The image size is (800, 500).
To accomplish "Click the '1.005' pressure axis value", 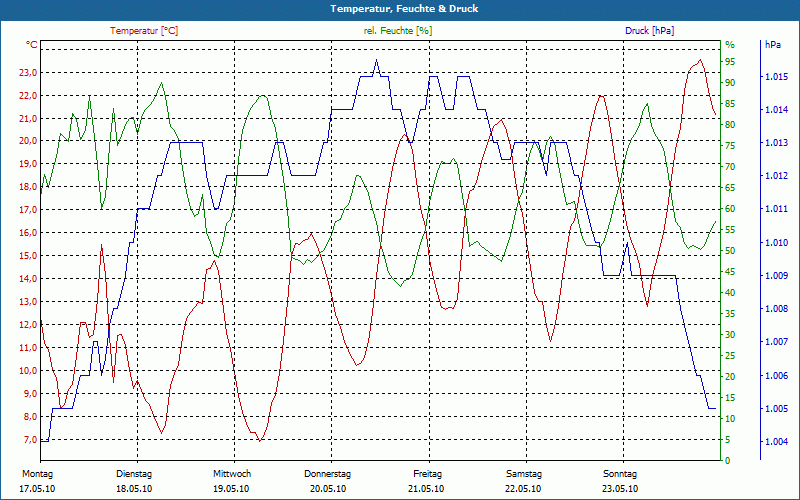I will 776,408.
